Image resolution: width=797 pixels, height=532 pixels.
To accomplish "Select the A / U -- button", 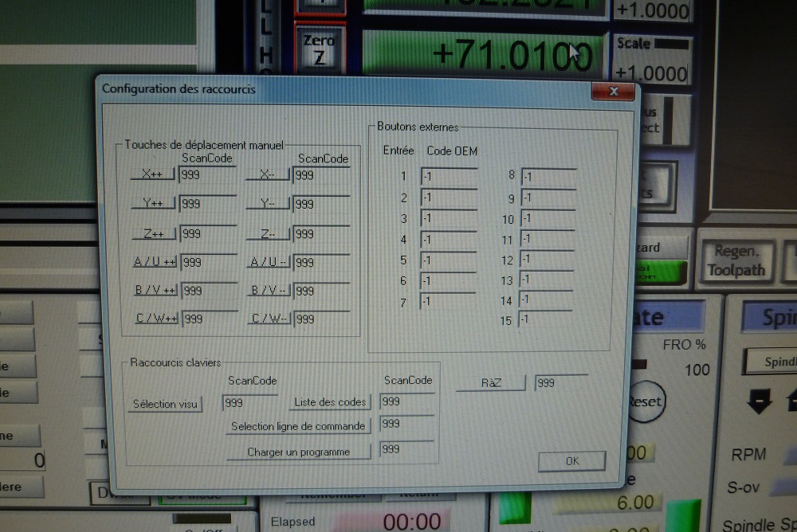I will click(269, 262).
